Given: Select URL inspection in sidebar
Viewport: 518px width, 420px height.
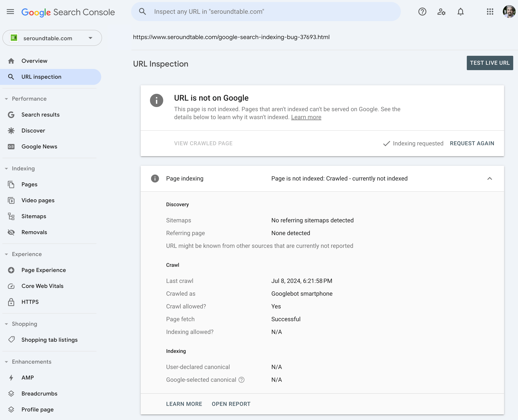Looking at the screenshot, I should coord(50,77).
